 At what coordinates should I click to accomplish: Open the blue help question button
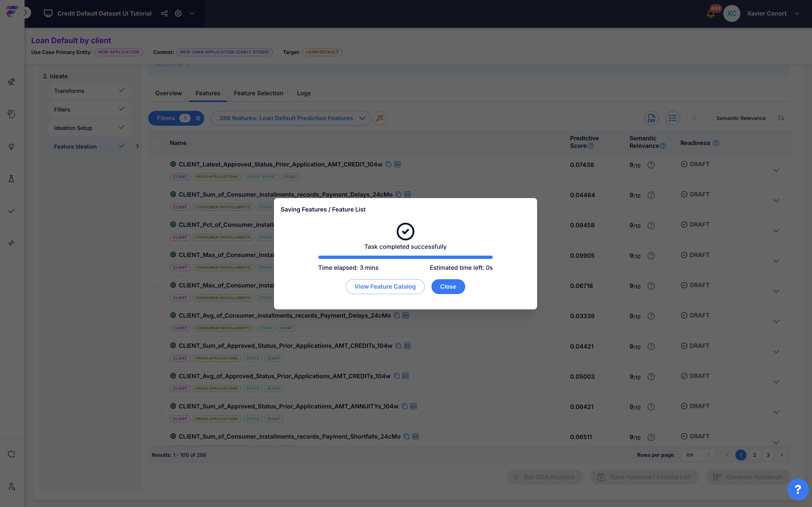tap(798, 489)
